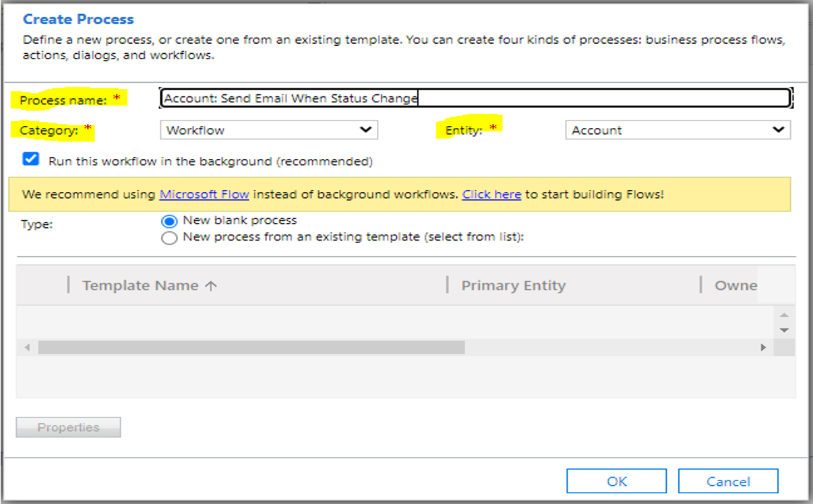The image size is (813, 504).
Task: Confirm the dialog with OK
Action: click(x=616, y=481)
